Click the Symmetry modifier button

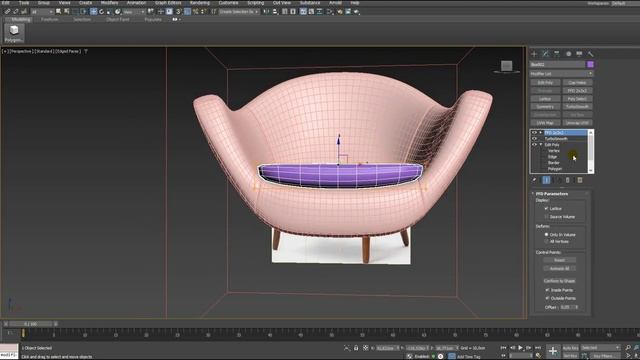tap(545, 107)
